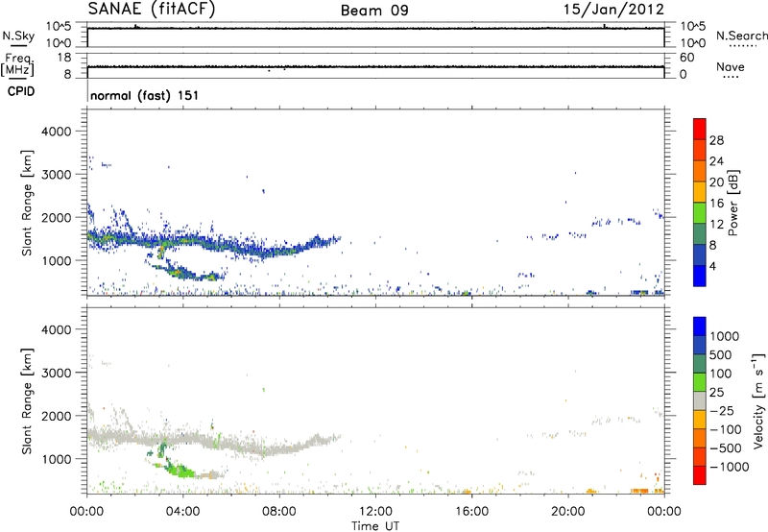The height and width of the screenshot is (532, 768).
Task: Click the 'normal (fast) 151' mode text
Action: [x=145, y=95]
